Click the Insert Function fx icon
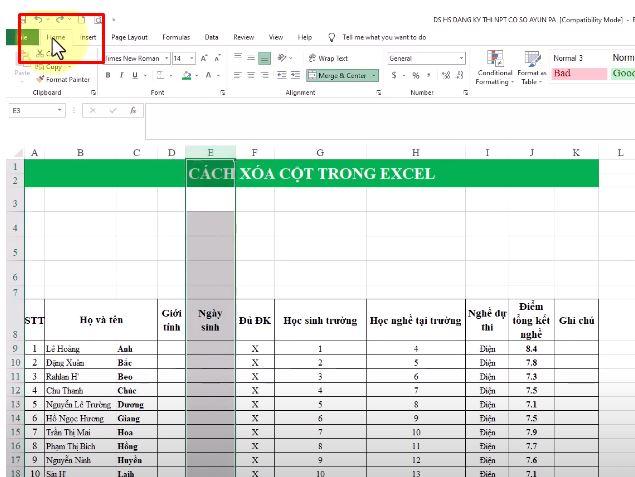Screen dimensions: 635x477 pyautogui.click(x=133, y=110)
